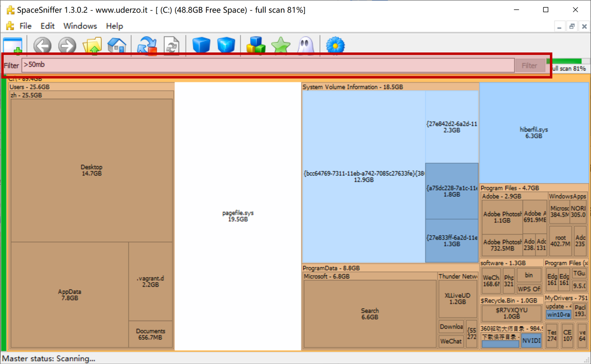Select the Adobe Photoshop 732.5MB block

point(502,245)
